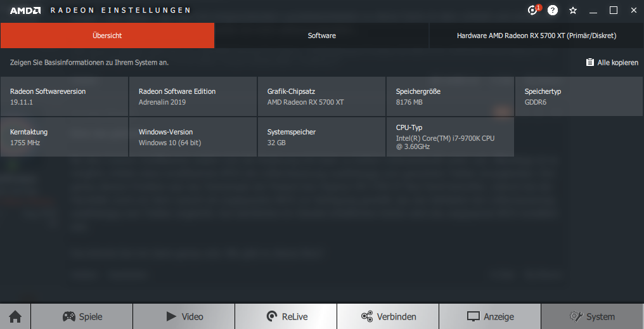
Task: Open the update notifications icon
Action: [x=533, y=10]
